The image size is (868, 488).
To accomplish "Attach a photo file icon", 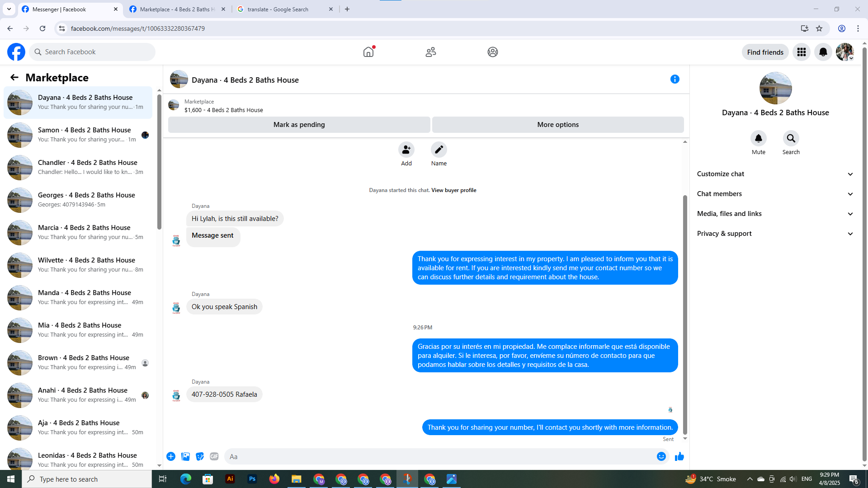I will pos(185,456).
